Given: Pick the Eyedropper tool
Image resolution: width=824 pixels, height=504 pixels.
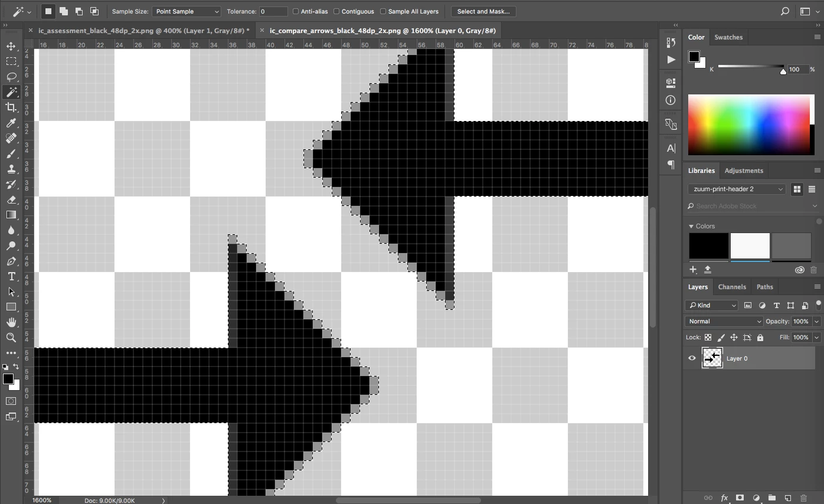Looking at the screenshot, I should pos(11,123).
